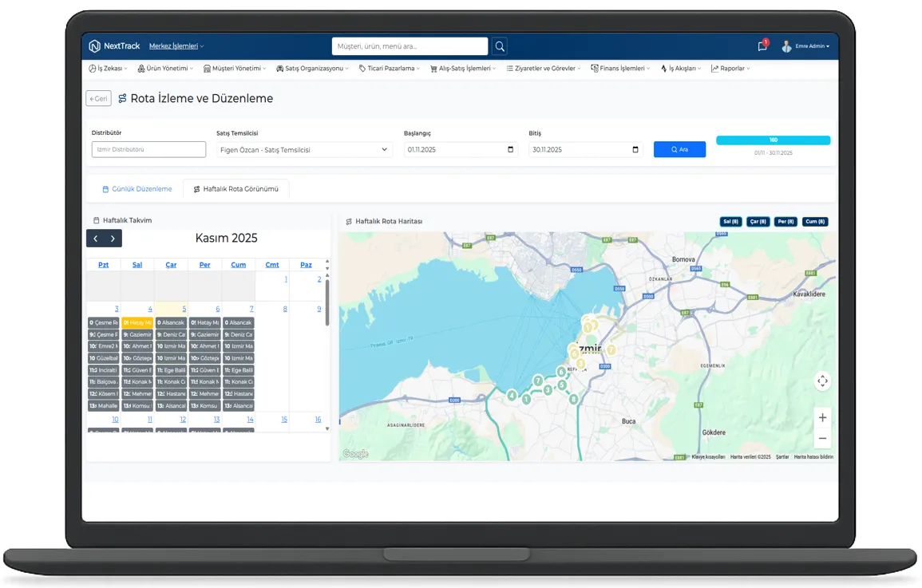Click the map pan/camera control icon
This screenshot has width=922, height=588.
[822, 381]
